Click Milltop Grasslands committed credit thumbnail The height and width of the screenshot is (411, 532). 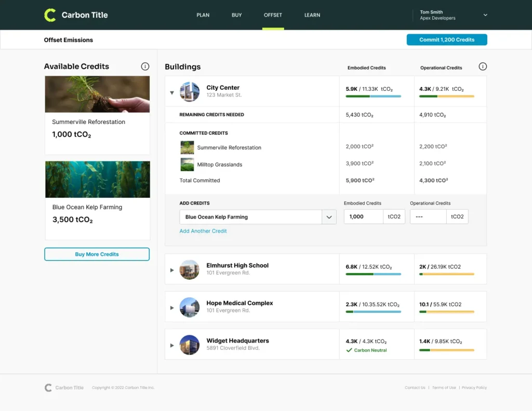click(187, 165)
